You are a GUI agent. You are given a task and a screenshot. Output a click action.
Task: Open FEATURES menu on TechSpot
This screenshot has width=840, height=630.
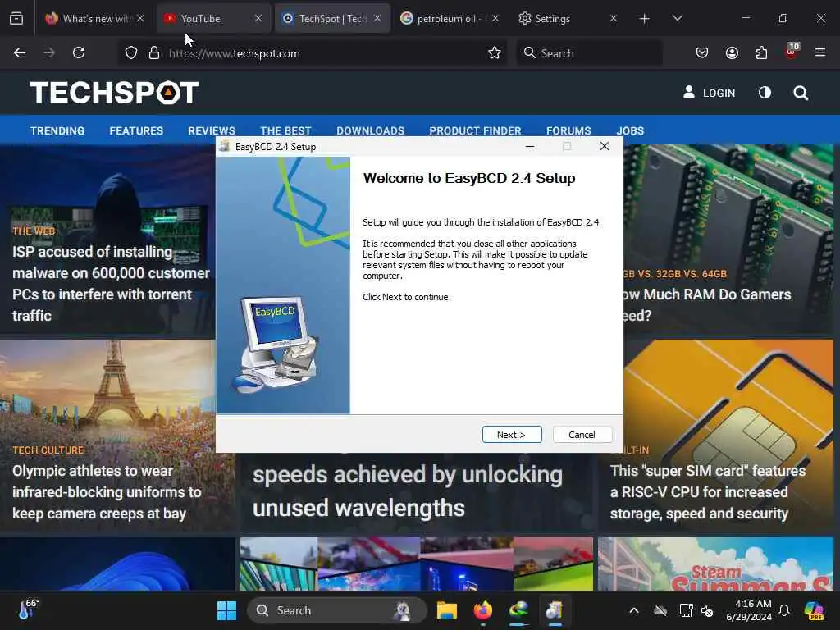[x=136, y=130]
